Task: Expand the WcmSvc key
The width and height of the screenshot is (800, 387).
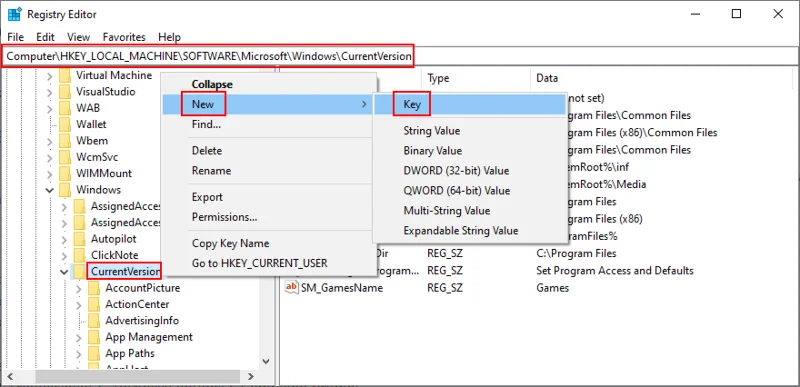Action: click(49, 158)
